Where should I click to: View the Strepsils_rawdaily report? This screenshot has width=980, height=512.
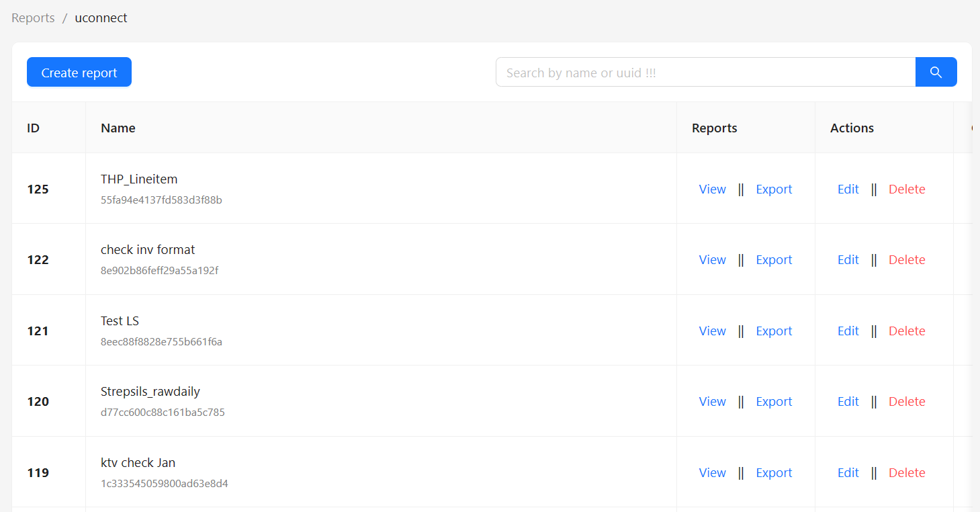pos(712,401)
